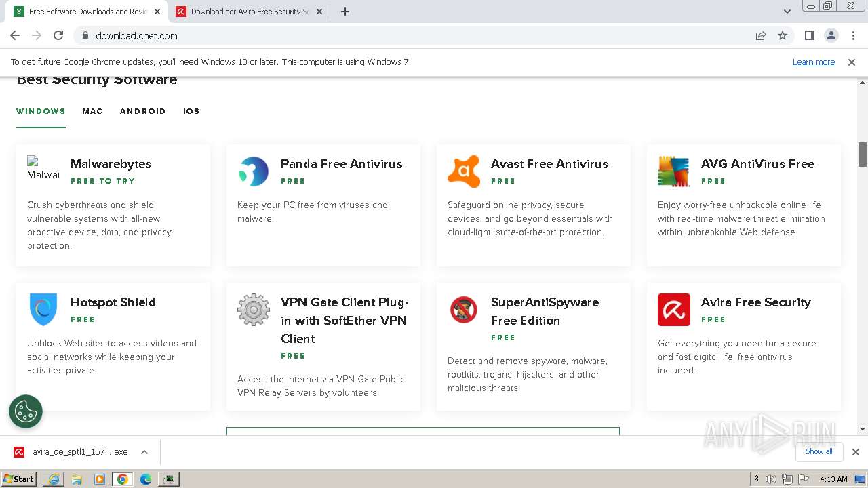Screen dimensions: 868x488
Task: Reload the current page
Action: (x=58, y=35)
